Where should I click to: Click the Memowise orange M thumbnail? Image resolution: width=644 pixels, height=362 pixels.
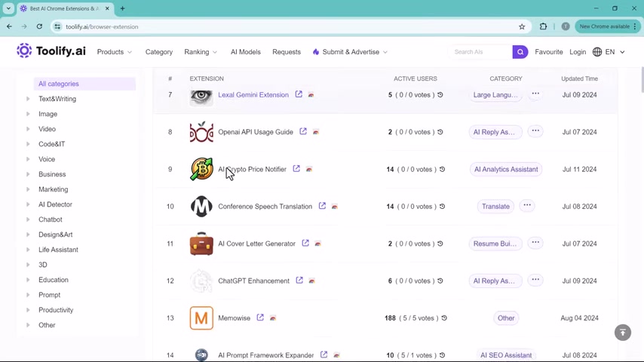click(201, 318)
